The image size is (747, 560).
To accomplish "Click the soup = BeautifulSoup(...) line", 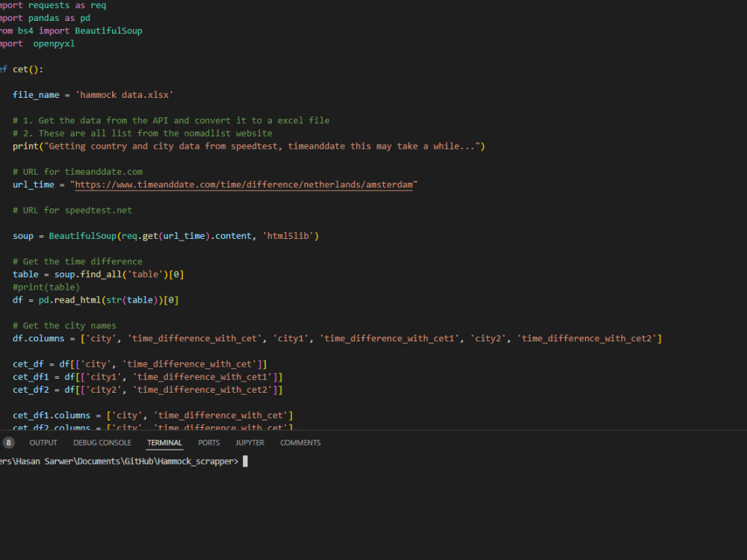I will point(166,236).
